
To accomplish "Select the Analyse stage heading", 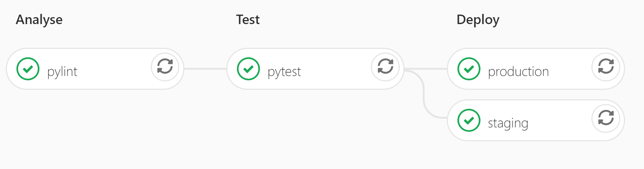I will [39, 20].
